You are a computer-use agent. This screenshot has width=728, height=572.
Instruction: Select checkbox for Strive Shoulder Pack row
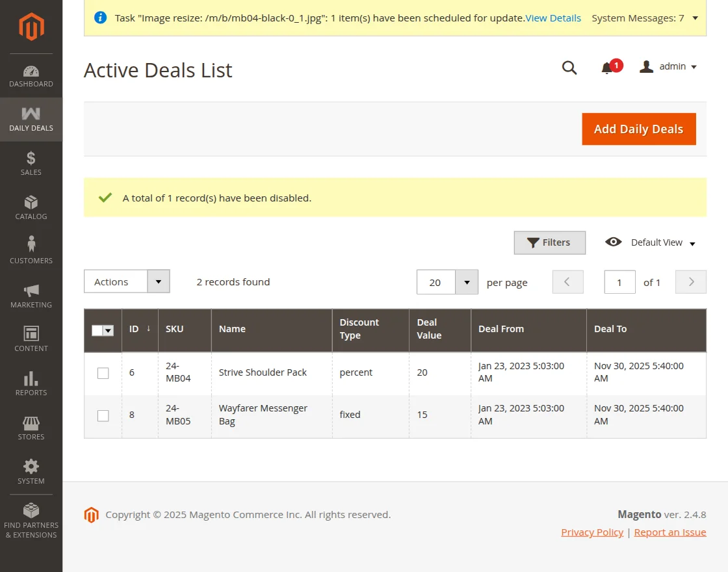[x=103, y=373]
